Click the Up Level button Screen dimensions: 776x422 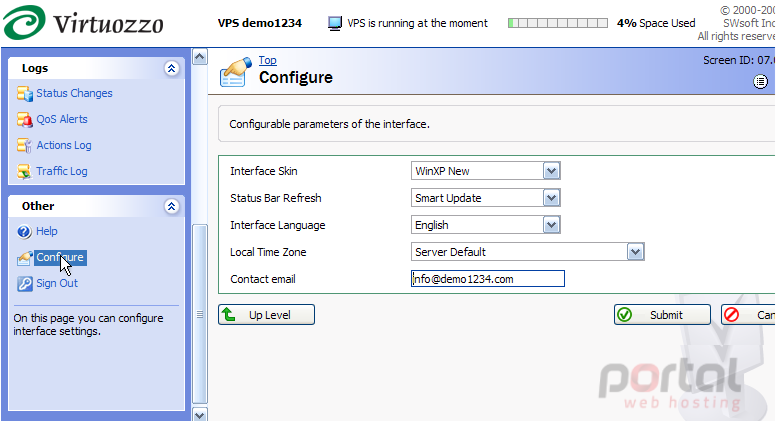[266, 315]
